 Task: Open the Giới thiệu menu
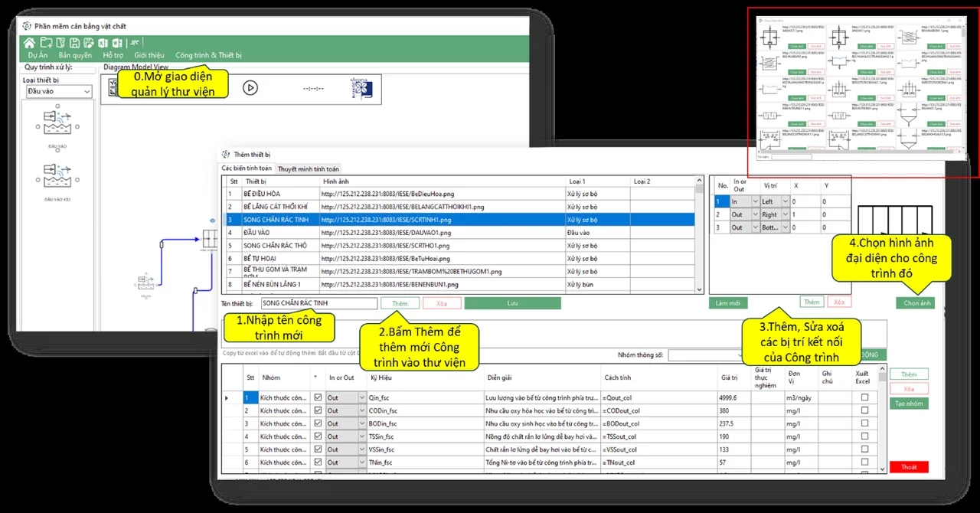[149, 55]
